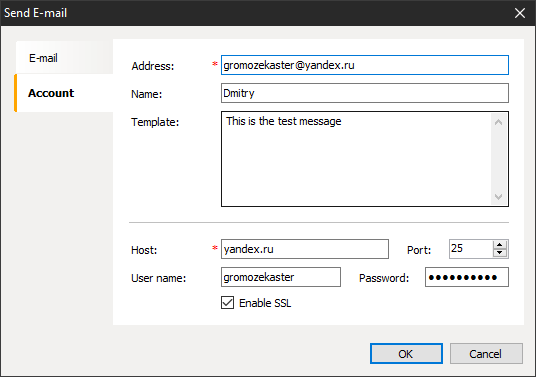Increase the Port value with up arrow
536x377 pixels.
pyautogui.click(x=500, y=245)
